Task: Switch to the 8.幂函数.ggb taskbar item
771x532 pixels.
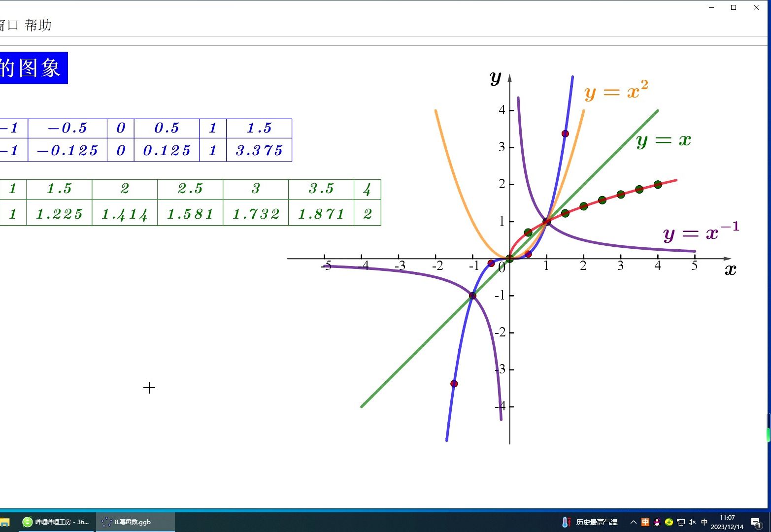Action: tap(135, 522)
